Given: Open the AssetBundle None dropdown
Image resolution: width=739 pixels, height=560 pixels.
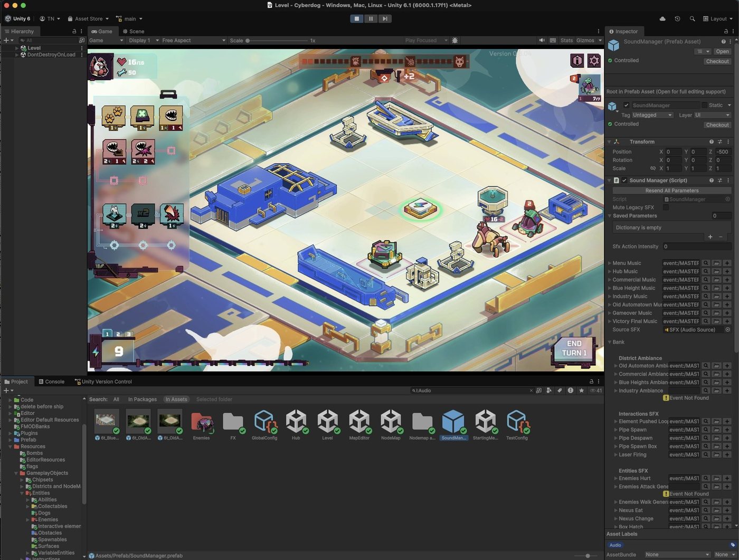Looking at the screenshot, I should click(x=677, y=555).
